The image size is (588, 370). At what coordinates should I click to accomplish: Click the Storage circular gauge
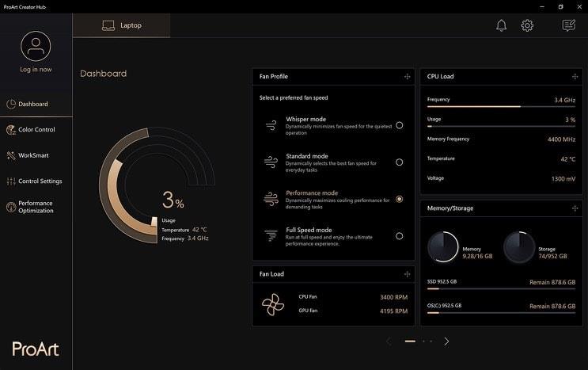pyautogui.click(x=518, y=247)
